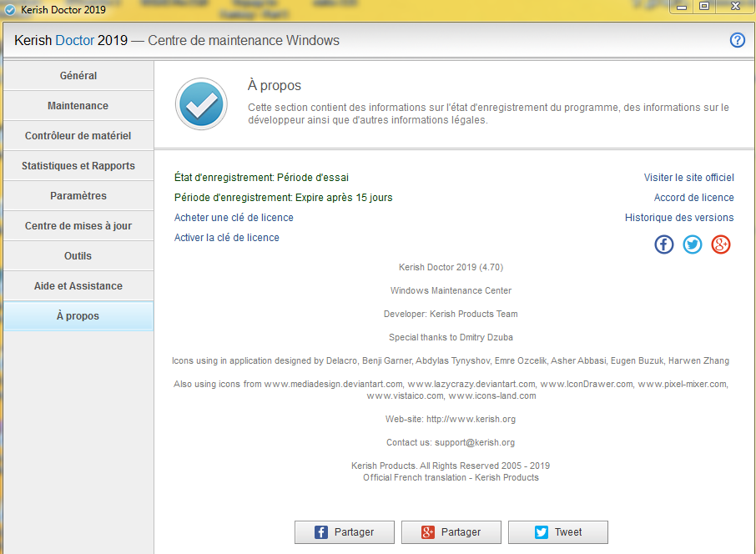Viewport: 756px width, 554px height.
Task: Go to Statistiques et Rapports
Action: point(78,166)
